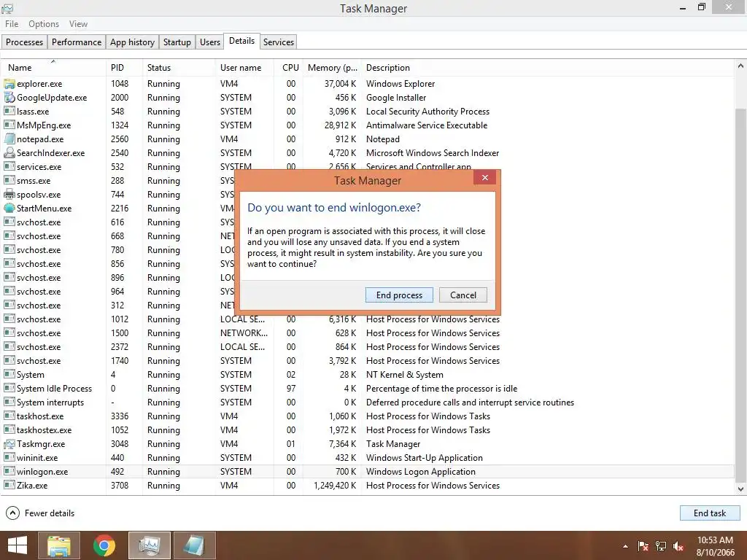Click the taskhost.exe process icon
The width and height of the screenshot is (747, 560).
click(9, 416)
